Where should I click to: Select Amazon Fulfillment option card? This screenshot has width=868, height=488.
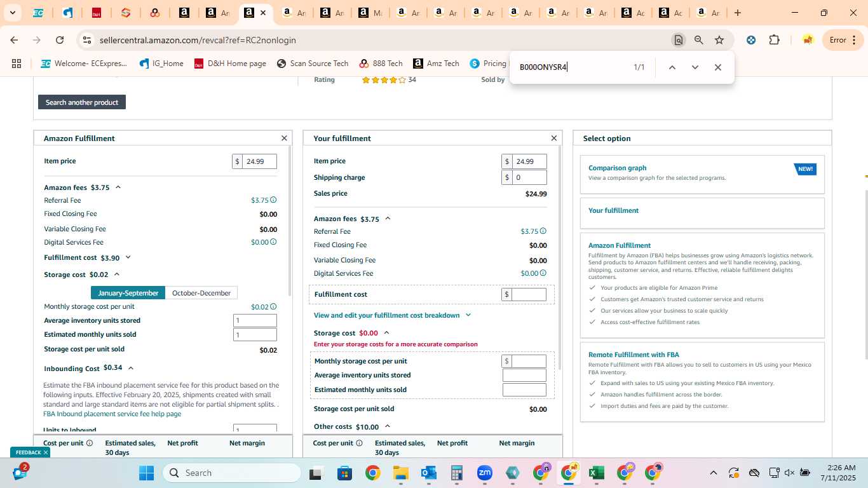(702, 285)
